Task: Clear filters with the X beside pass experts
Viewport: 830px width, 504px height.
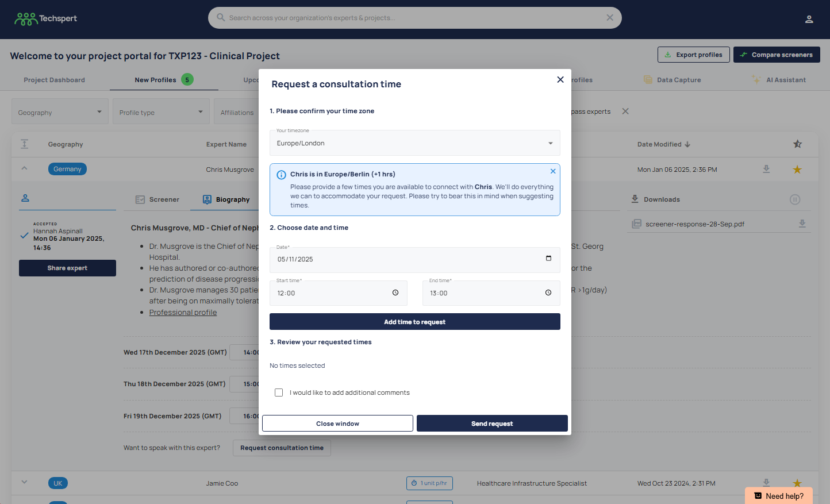Action: click(x=625, y=111)
